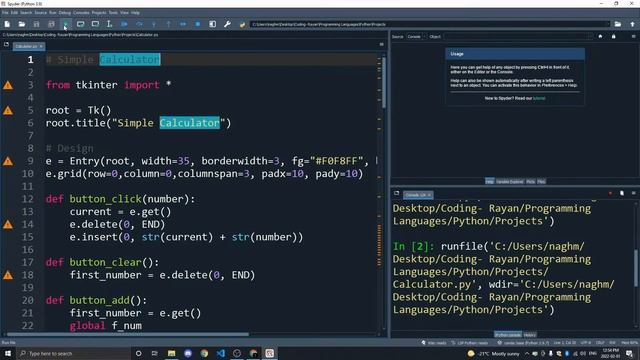Click the debug step into icon

click(x=154, y=24)
